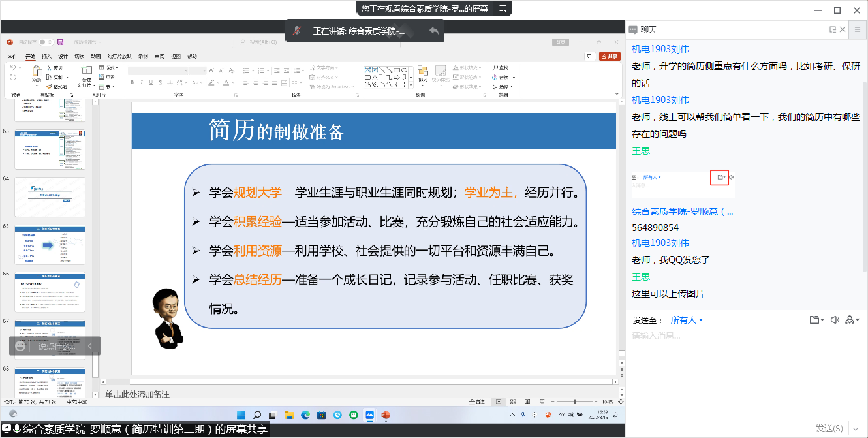The width and height of the screenshot is (868, 438).
Task: Toggle underline formatting in the ribbon
Action: (x=151, y=82)
